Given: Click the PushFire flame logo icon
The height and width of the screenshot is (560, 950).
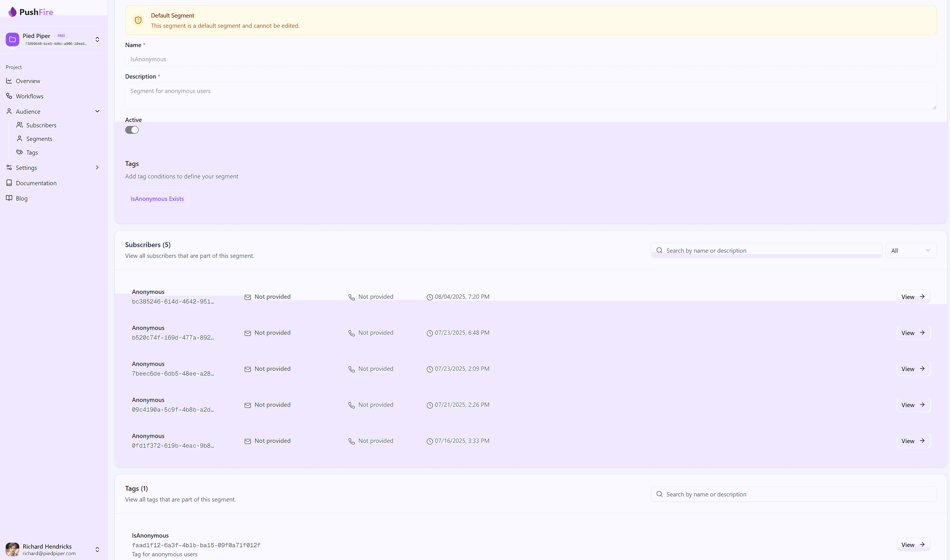Looking at the screenshot, I should [12, 12].
